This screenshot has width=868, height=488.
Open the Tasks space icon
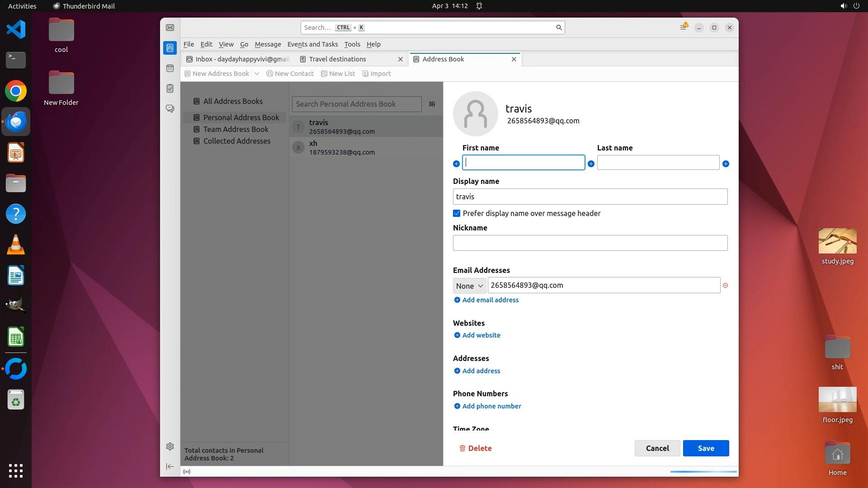170,89
